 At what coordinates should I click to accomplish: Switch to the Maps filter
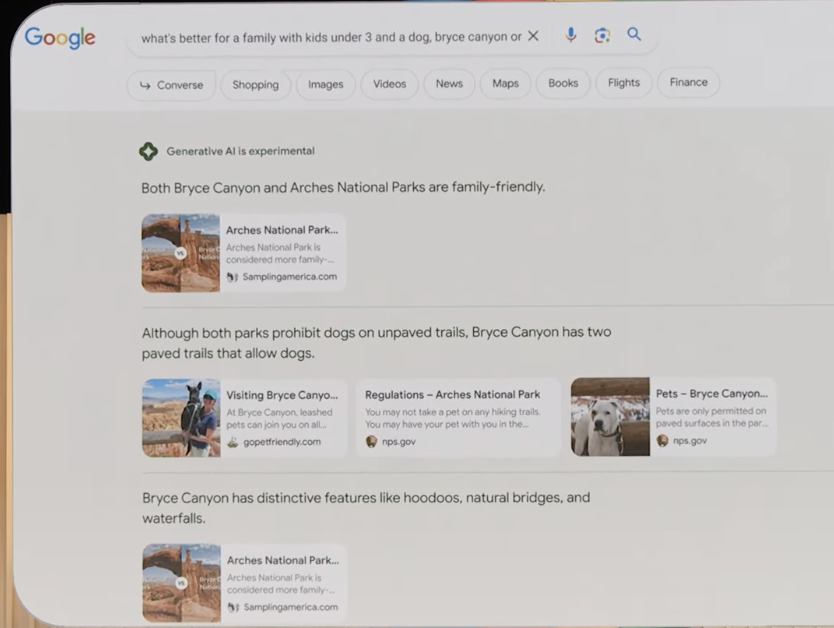click(x=505, y=83)
